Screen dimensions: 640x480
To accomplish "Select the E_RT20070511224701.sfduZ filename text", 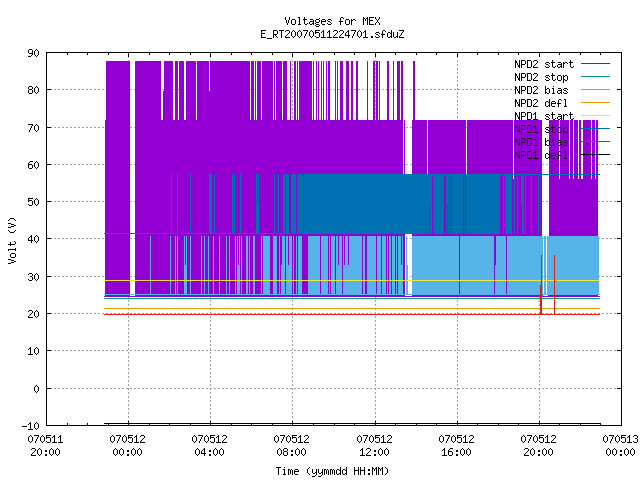I will click(332, 34).
